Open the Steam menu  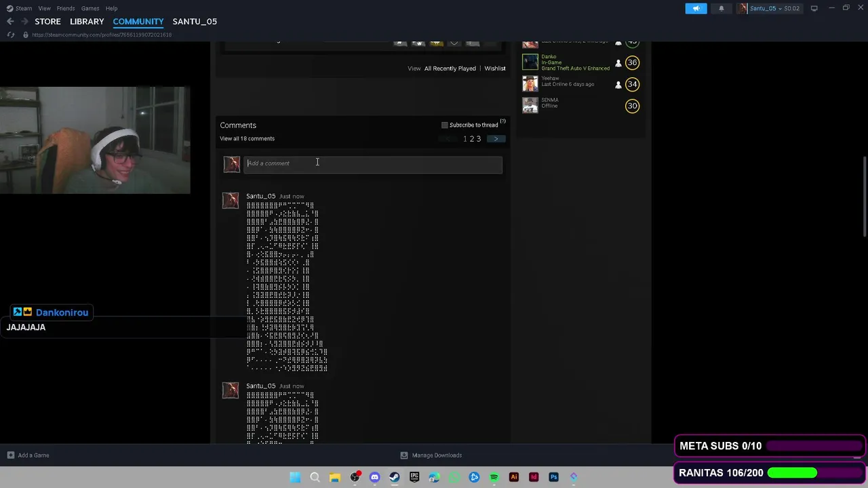point(19,8)
